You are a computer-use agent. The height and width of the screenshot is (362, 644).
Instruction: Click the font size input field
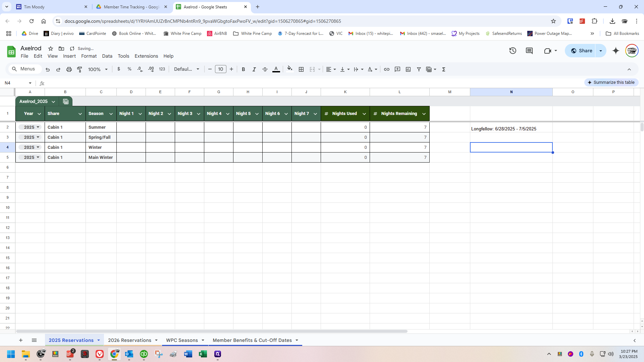click(x=220, y=69)
